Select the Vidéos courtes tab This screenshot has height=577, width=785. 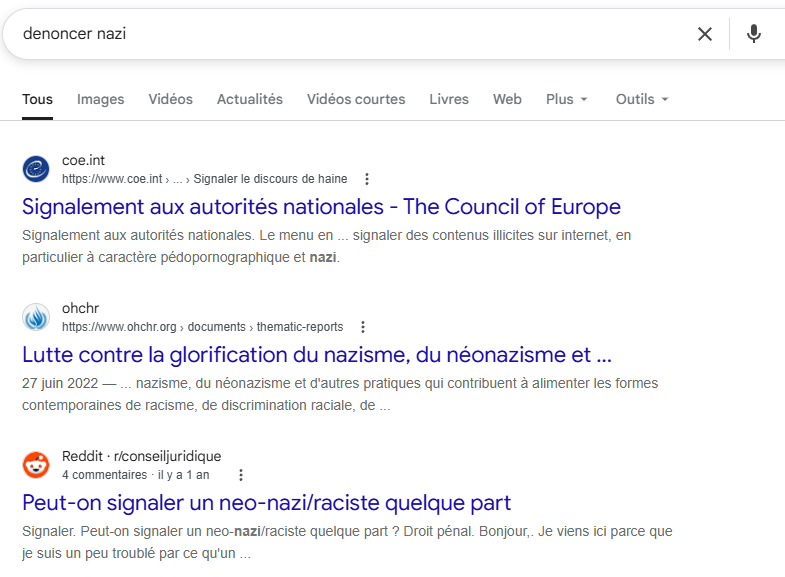(x=355, y=99)
